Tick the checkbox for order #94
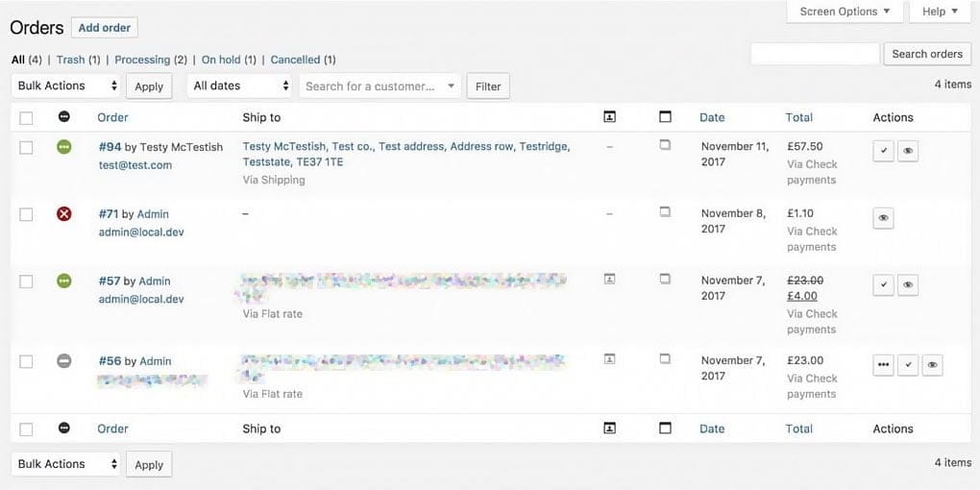This screenshot has height=490, width=980. click(26, 147)
